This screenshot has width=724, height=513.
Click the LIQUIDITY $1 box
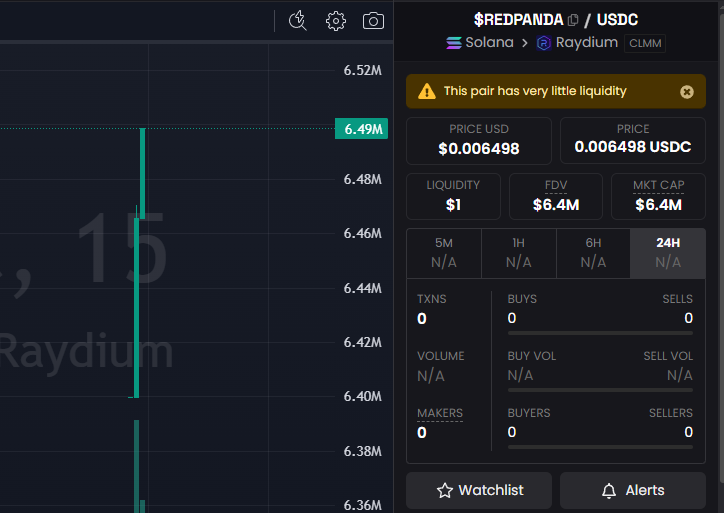(x=453, y=196)
